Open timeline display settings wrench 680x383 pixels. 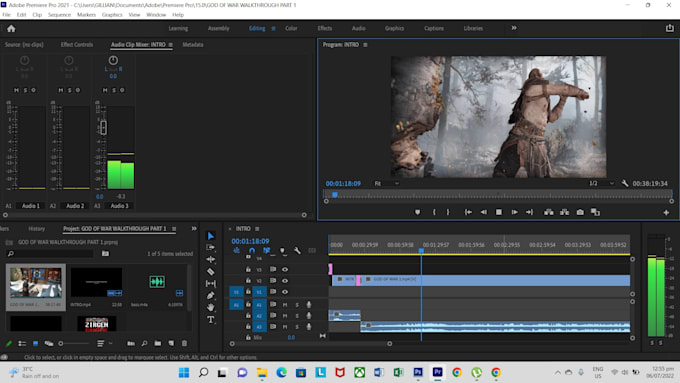[297, 251]
